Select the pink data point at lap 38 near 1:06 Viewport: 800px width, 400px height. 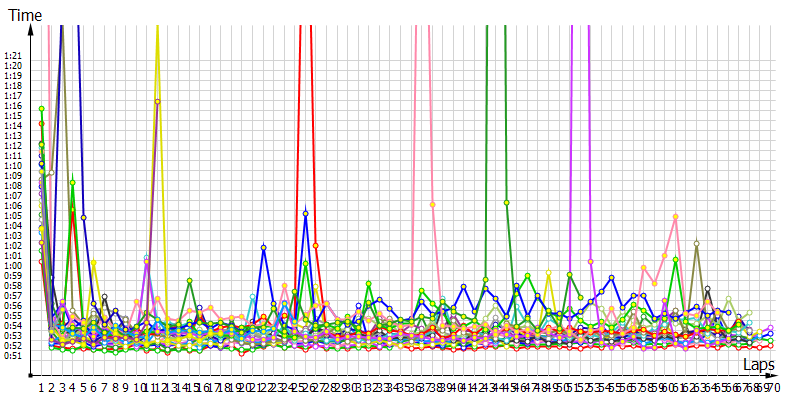coord(432,204)
